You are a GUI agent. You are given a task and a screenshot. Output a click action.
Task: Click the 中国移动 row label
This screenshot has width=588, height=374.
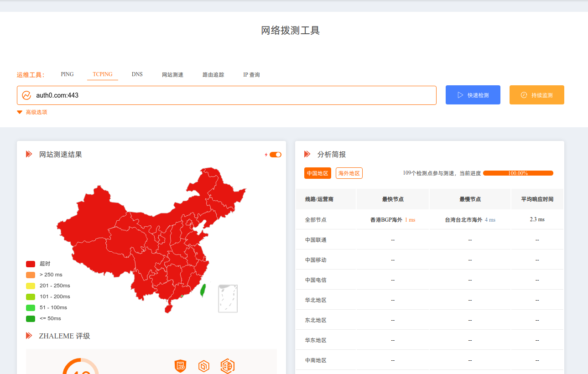point(316,260)
